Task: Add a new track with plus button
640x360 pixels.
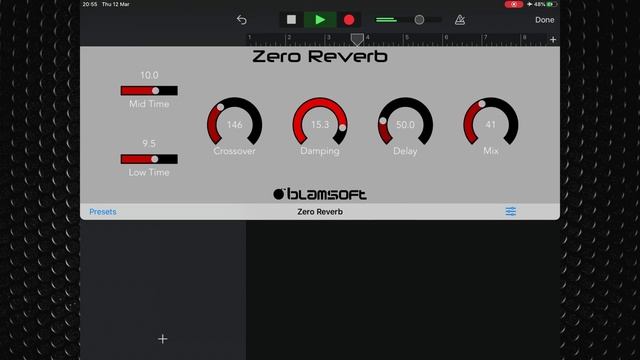Action: tap(162, 339)
